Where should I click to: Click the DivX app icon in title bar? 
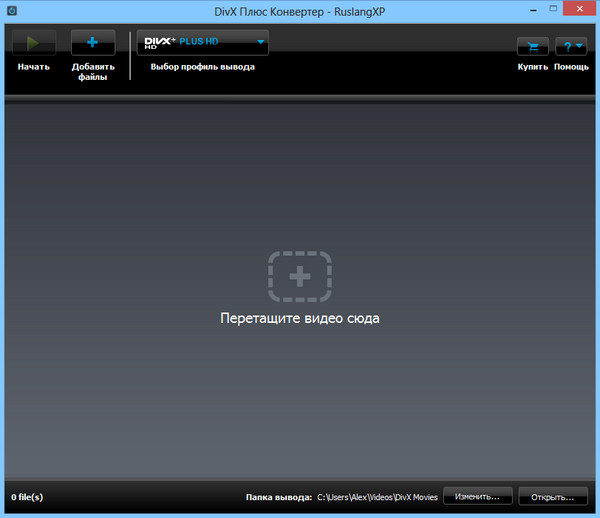click(x=10, y=10)
